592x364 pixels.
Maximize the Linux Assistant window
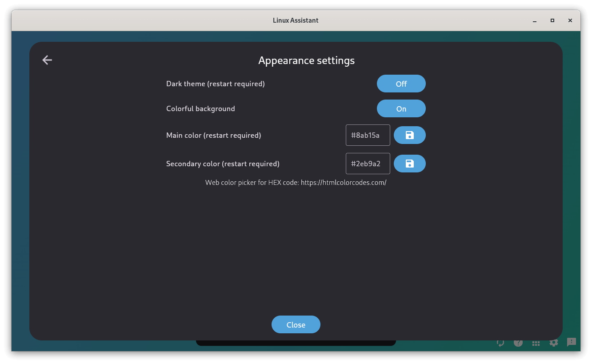pyautogui.click(x=552, y=20)
